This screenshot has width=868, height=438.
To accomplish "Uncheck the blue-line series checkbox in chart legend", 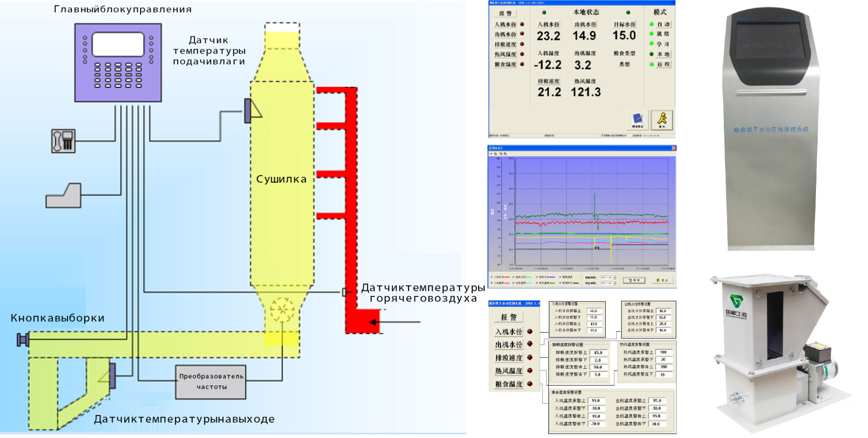I will coord(537,277).
